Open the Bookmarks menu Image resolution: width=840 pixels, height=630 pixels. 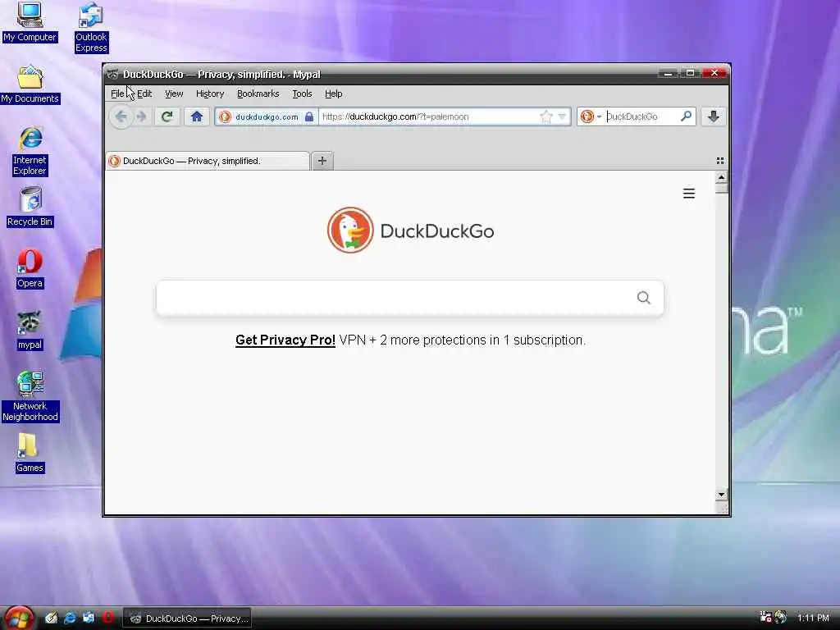tap(258, 94)
